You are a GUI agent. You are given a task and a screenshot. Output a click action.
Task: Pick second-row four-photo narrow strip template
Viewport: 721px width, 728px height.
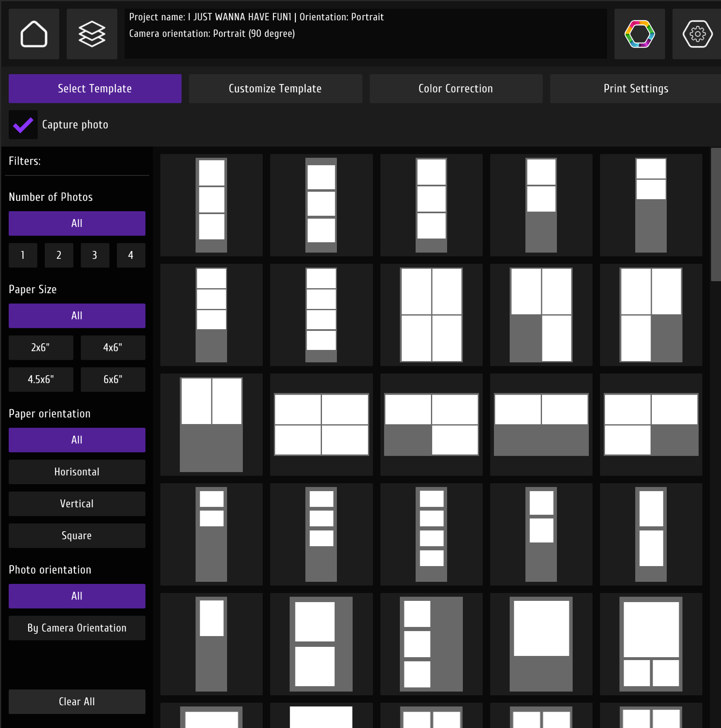point(321,315)
